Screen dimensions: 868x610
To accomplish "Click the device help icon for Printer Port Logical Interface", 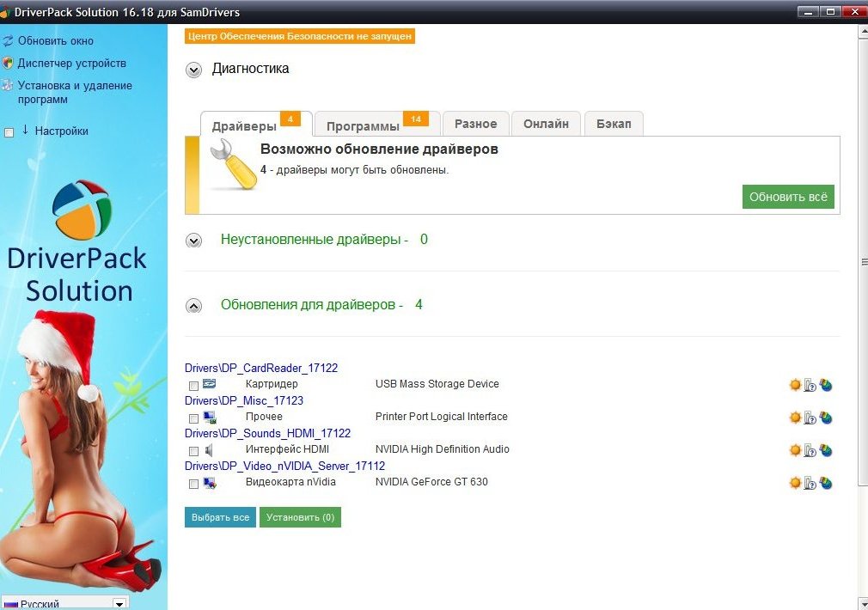I will (x=810, y=418).
